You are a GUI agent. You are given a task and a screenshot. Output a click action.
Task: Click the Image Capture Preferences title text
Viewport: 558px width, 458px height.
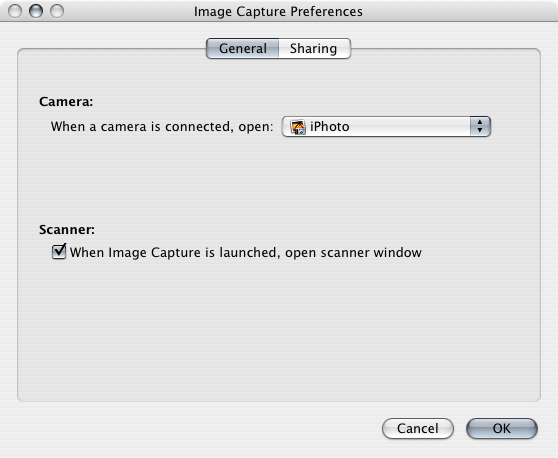pos(278,11)
